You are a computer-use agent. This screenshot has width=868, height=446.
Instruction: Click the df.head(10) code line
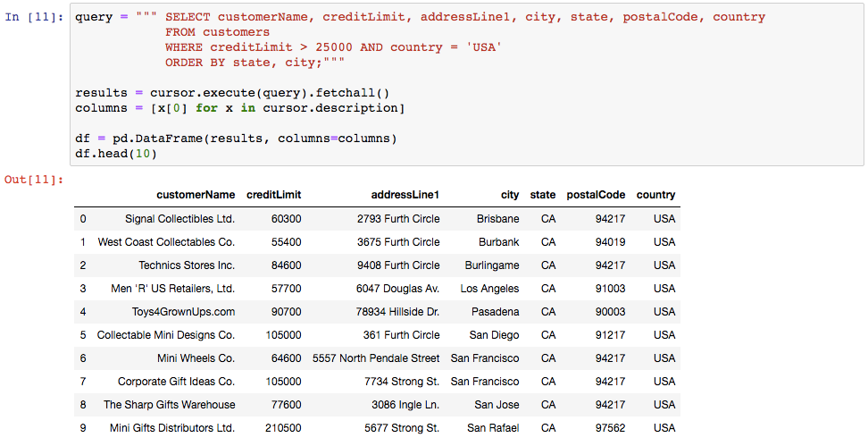pos(116,154)
